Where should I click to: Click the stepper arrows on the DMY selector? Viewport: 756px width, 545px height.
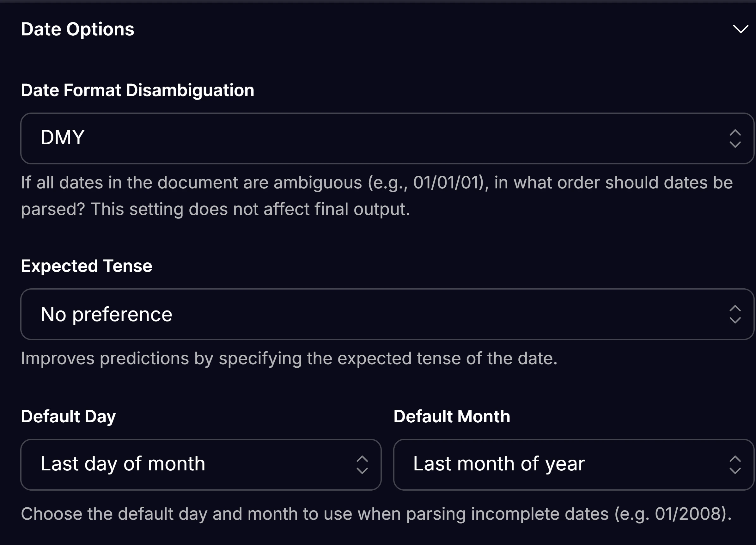point(735,139)
